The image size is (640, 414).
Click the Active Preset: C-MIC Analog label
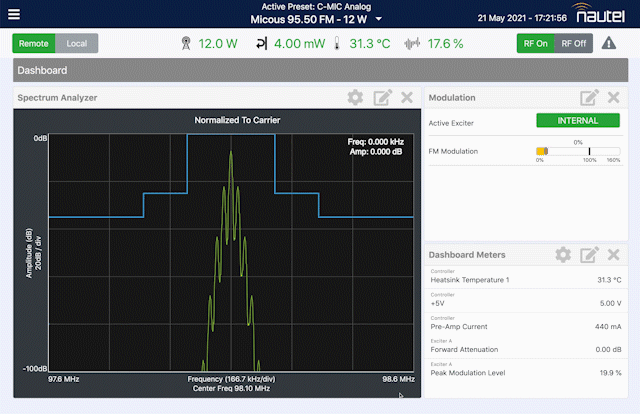point(316,7)
